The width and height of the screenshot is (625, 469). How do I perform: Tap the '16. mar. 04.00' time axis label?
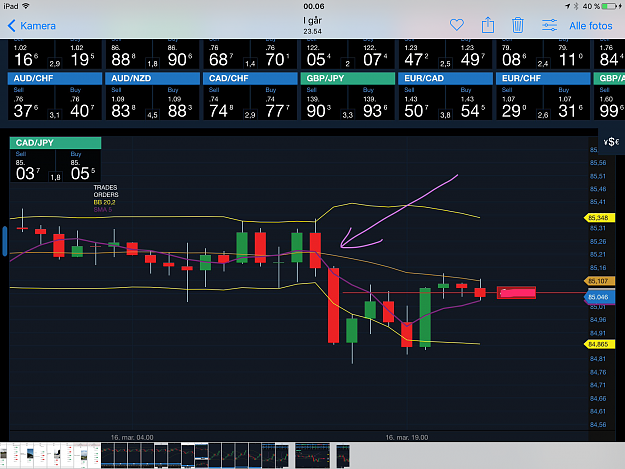[x=132, y=437]
